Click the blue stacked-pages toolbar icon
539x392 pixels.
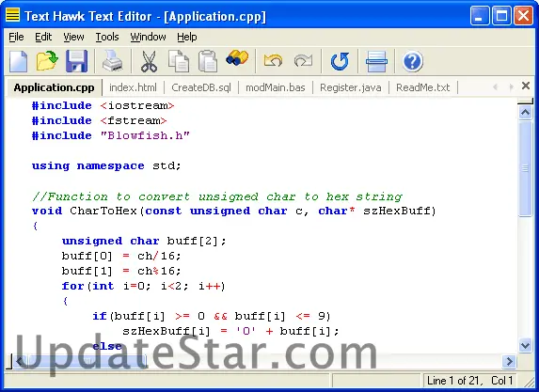(377, 61)
